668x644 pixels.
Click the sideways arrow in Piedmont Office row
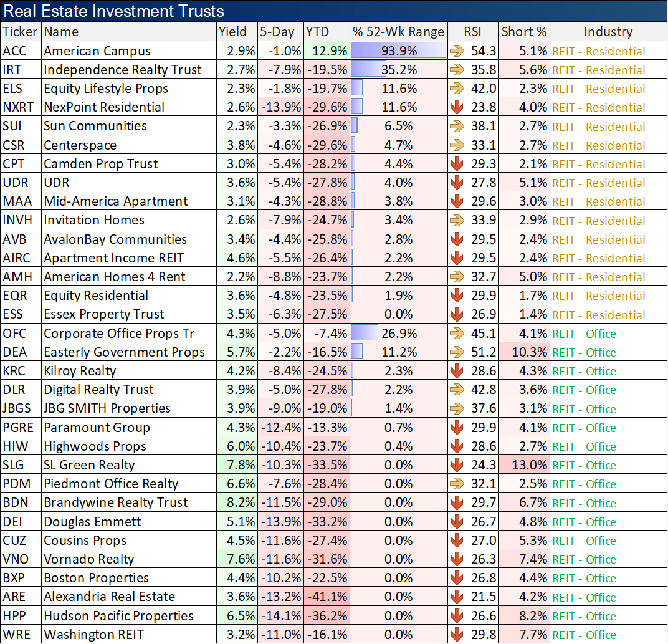coord(457,484)
